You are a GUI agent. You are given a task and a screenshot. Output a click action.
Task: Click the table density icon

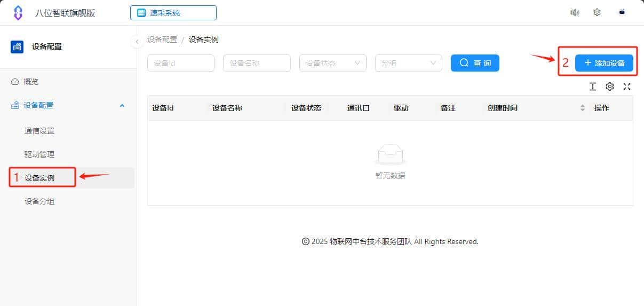(592, 87)
